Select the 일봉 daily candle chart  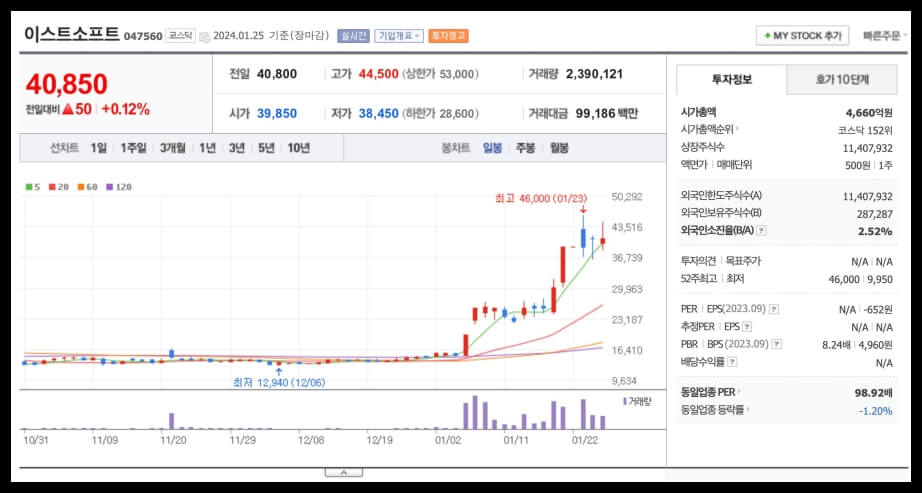(492, 148)
